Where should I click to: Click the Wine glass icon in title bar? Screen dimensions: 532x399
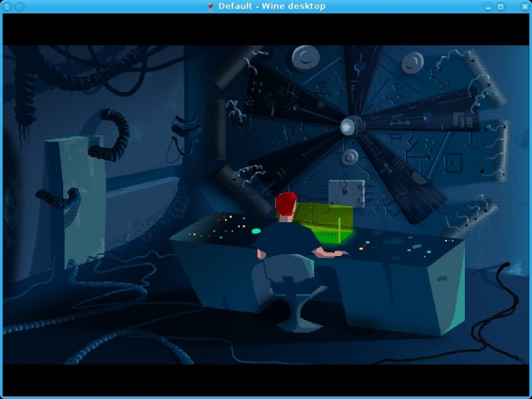click(x=211, y=7)
